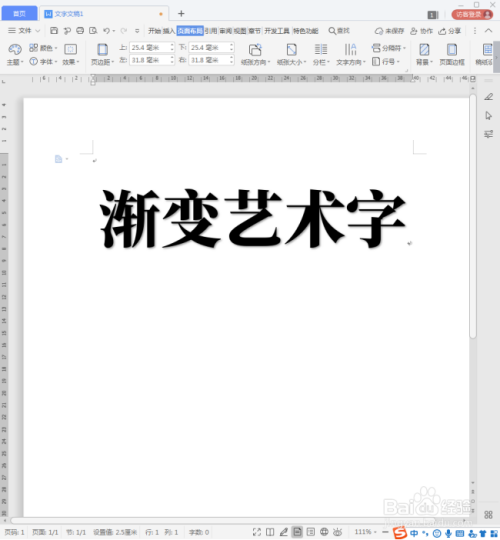Open the 颜色 theme colors dropdown
The width and height of the screenshot is (500, 540).
[x=43, y=48]
